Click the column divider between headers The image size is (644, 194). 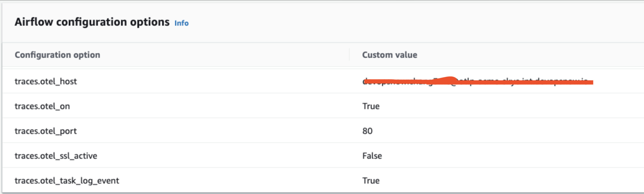(x=349, y=55)
